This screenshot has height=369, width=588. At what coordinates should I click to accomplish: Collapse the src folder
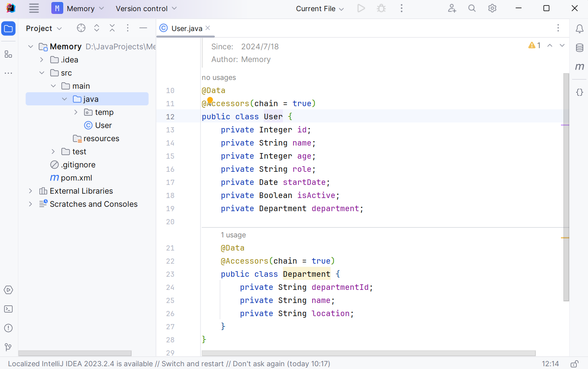[42, 73]
